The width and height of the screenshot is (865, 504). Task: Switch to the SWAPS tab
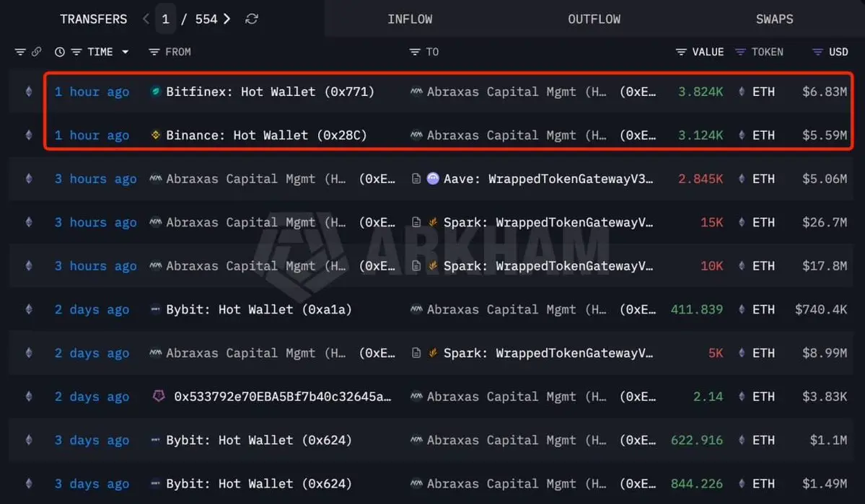click(x=774, y=19)
